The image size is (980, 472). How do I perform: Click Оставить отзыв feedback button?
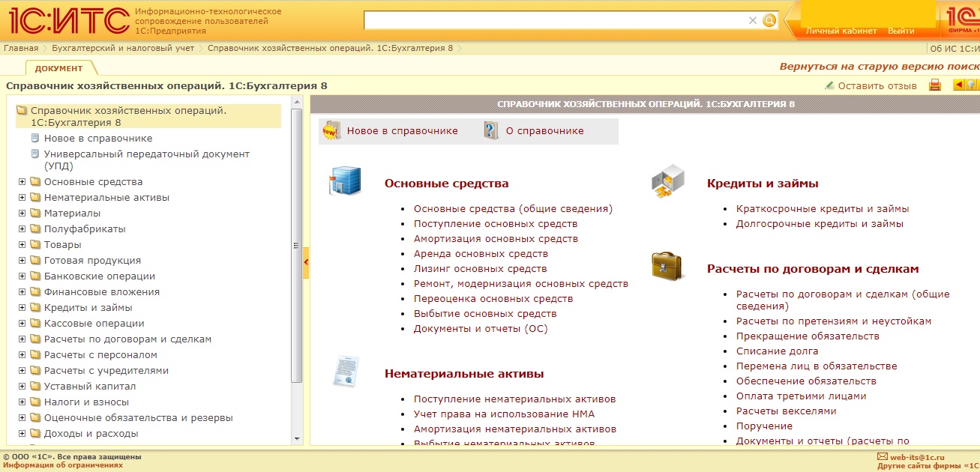pos(871,85)
